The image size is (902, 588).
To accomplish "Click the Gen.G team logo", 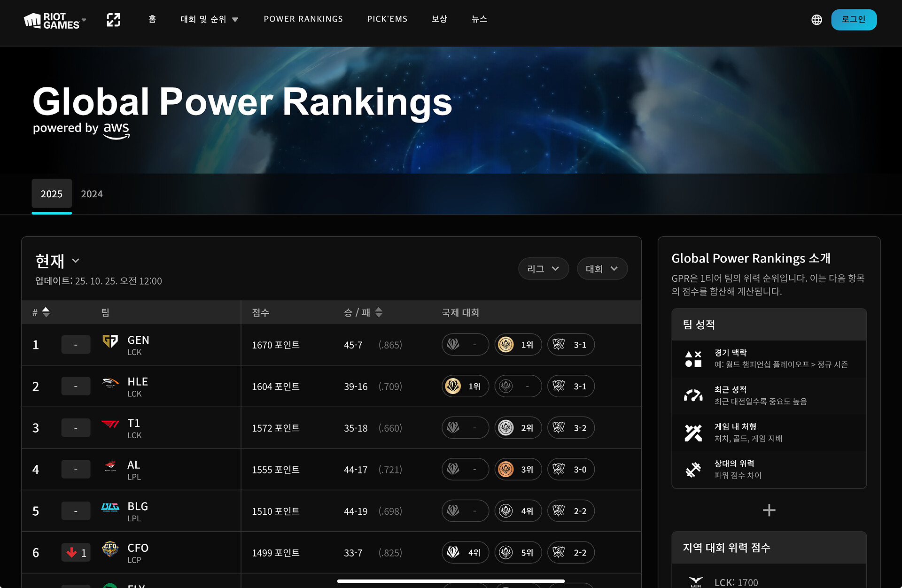I will pyautogui.click(x=110, y=341).
